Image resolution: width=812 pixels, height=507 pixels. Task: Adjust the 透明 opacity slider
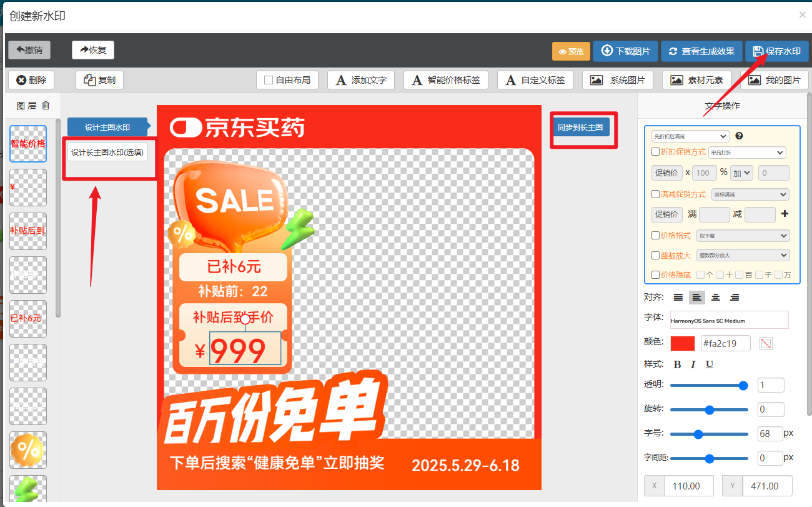(x=709, y=386)
